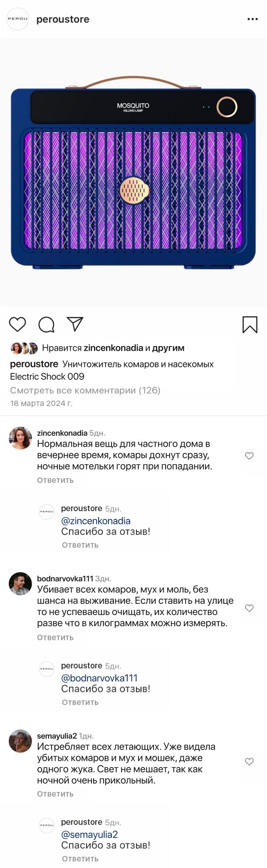
Task: Reply to zincenkonadia's comment
Action: tap(55, 480)
